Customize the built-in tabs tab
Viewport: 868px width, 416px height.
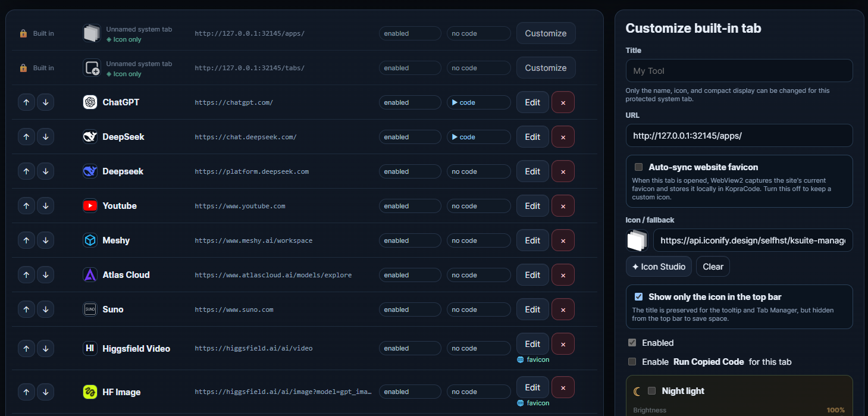click(546, 68)
